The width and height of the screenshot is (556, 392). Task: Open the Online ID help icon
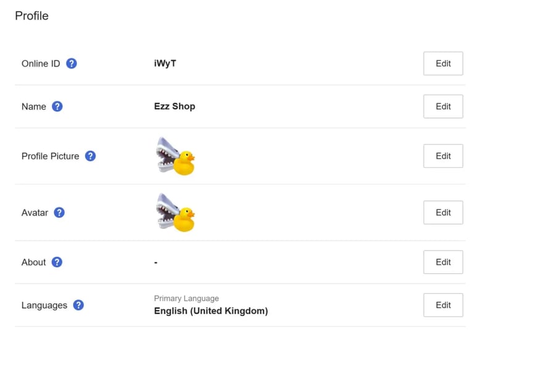click(71, 64)
